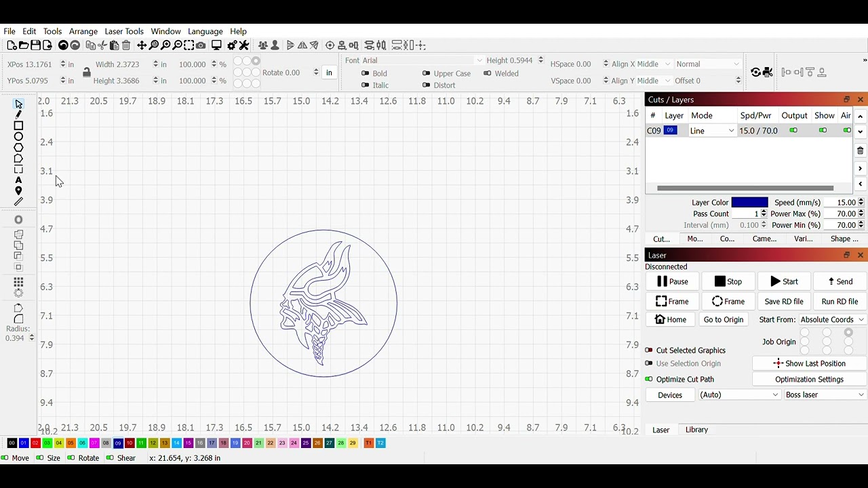
Task: Open the Language menu
Action: [x=205, y=31]
